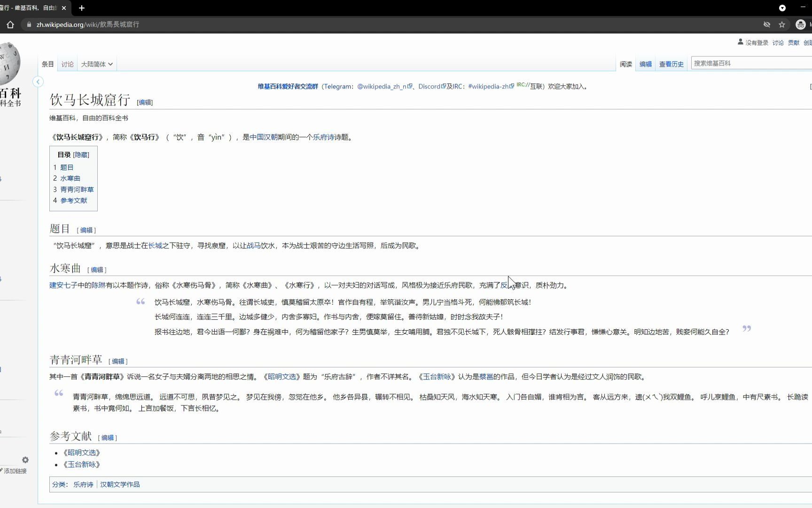
Task: Close the current Wikipedia tab
Action: 64,8
